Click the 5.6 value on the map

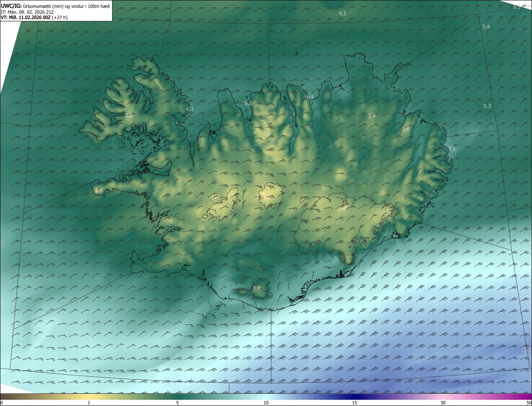coord(486,27)
